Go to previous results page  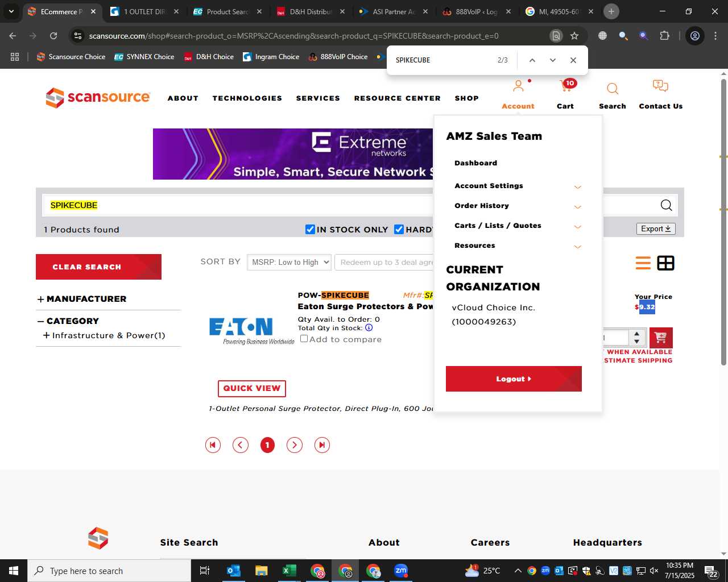[241, 445]
